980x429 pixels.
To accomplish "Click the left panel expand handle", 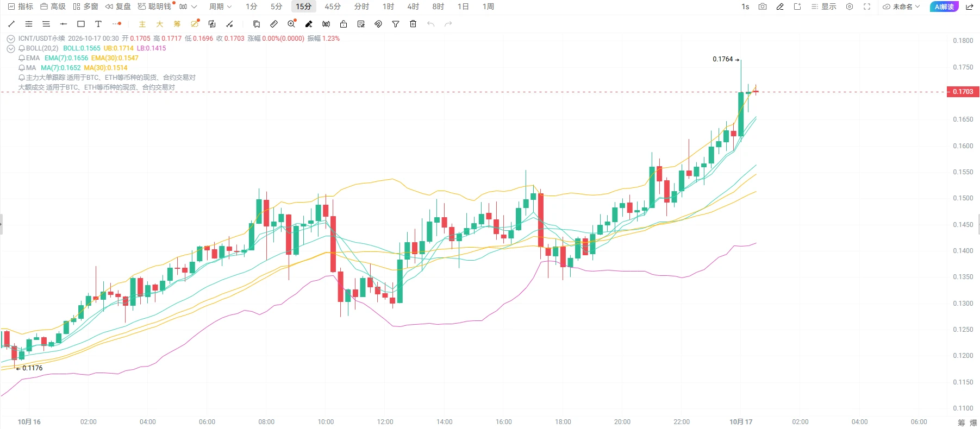I will (2, 224).
